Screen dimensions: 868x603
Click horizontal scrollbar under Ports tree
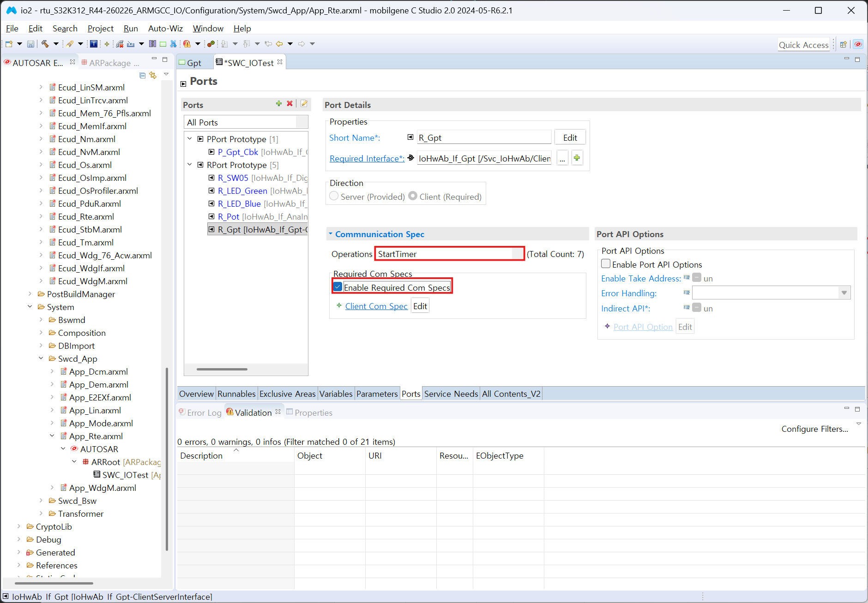[x=222, y=369]
